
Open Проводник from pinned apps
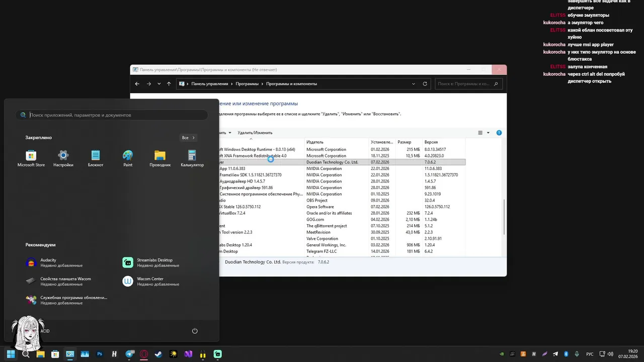click(160, 158)
